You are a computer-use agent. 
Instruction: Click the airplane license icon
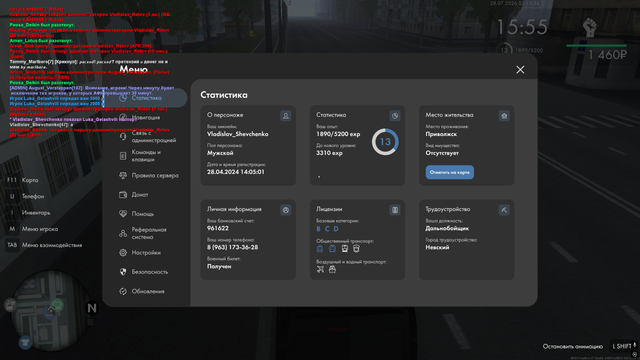tap(320, 269)
